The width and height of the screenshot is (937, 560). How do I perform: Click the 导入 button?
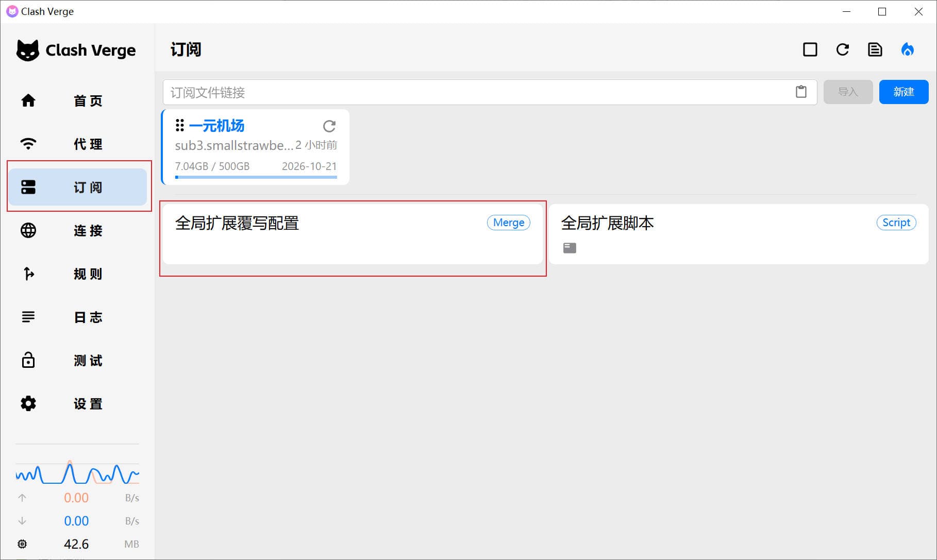coord(848,92)
